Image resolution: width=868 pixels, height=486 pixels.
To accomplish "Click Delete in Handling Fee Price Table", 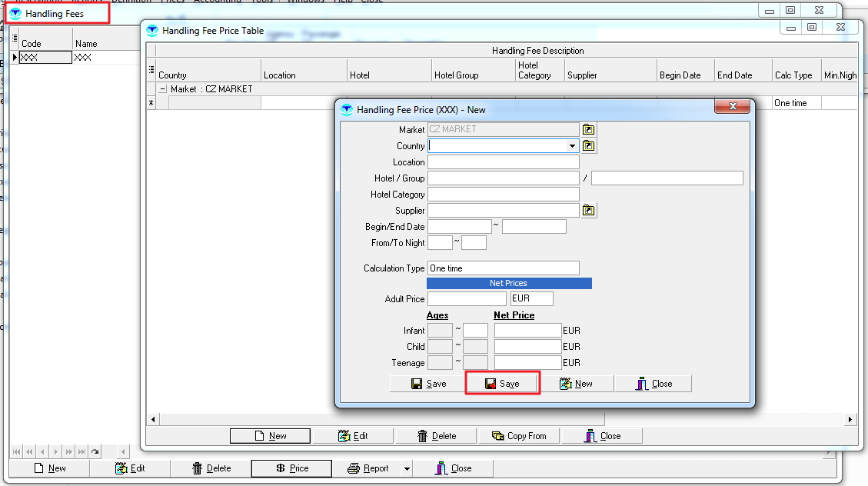I will pyautogui.click(x=436, y=436).
